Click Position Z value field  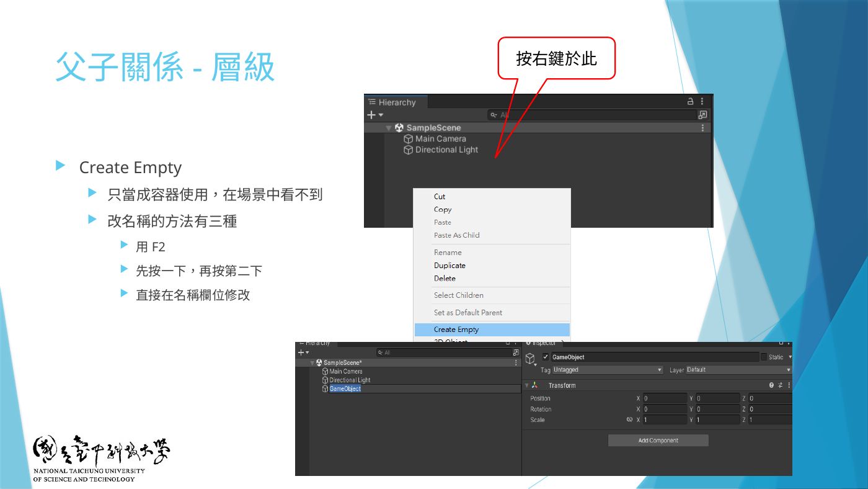[770, 398]
